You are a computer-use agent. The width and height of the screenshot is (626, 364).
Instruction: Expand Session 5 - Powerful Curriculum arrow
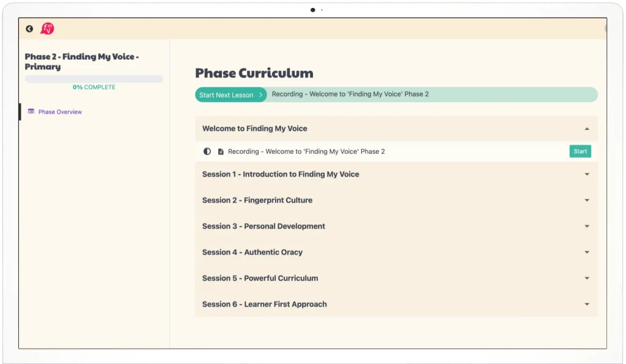tap(587, 278)
